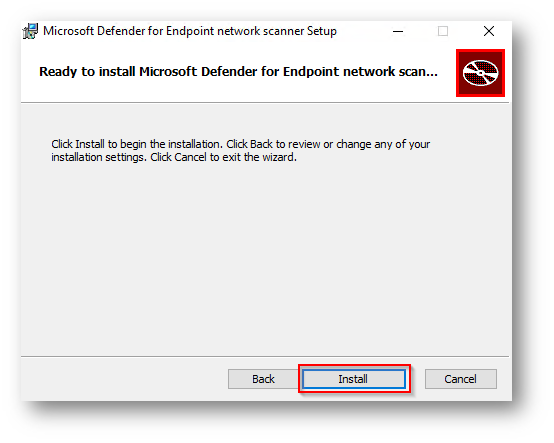Click the gap between Install and Cancel
This screenshot has width=554, height=443.
(x=418, y=379)
